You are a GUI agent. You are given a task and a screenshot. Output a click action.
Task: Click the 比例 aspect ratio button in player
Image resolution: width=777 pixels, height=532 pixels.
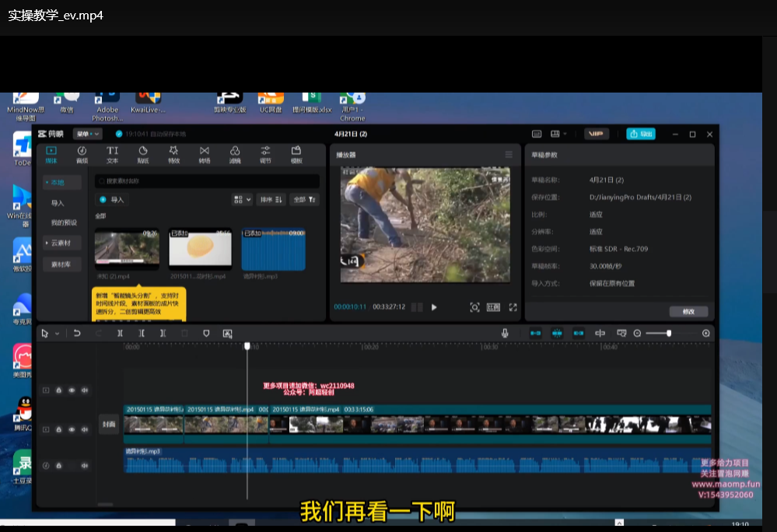[494, 307]
